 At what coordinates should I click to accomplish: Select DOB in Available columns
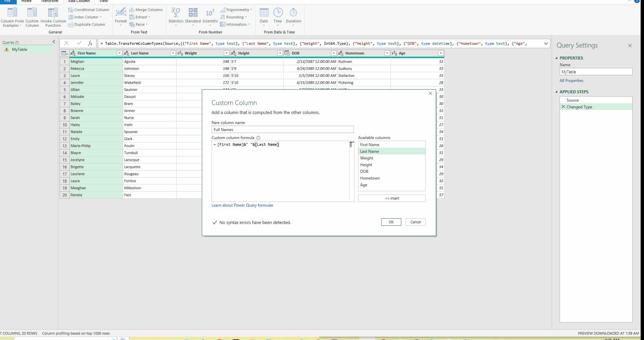[x=392, y=172]
